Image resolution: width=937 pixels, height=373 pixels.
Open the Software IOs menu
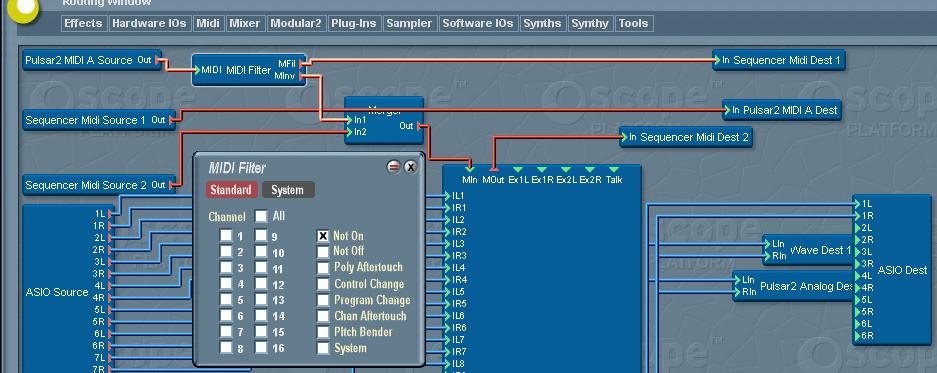[x=477, y=23]
